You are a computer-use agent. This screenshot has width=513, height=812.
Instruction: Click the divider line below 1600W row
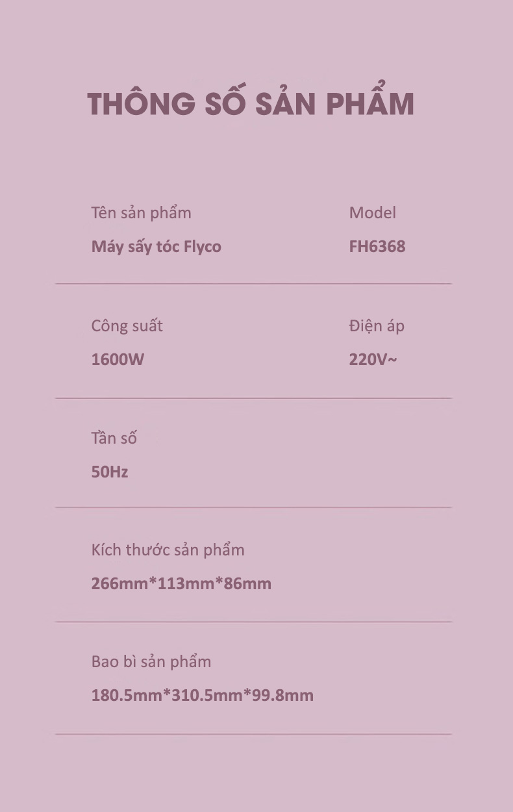(x=253, y=398)
